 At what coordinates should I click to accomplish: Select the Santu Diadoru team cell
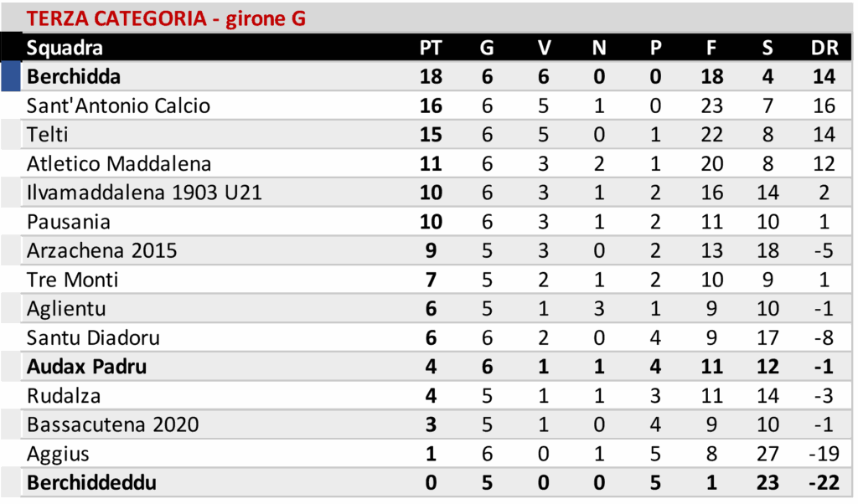[93, 338]
